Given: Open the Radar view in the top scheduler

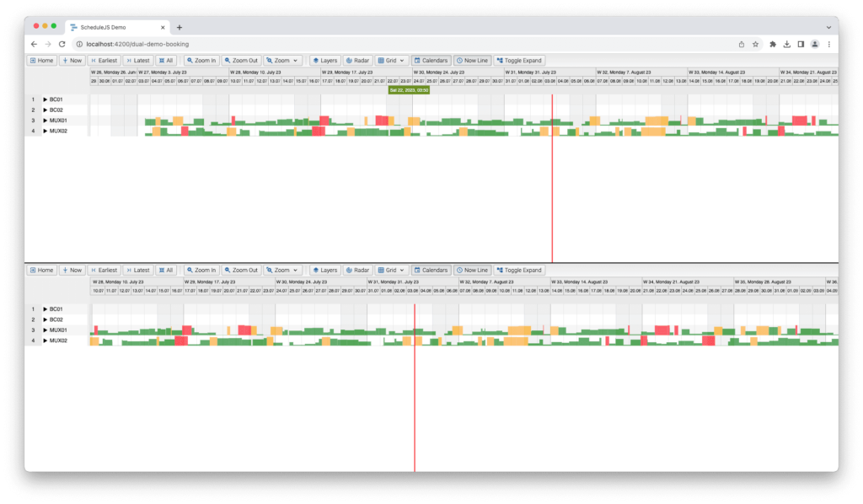Looking at the screenshot, I should click(x=356, y=60).
